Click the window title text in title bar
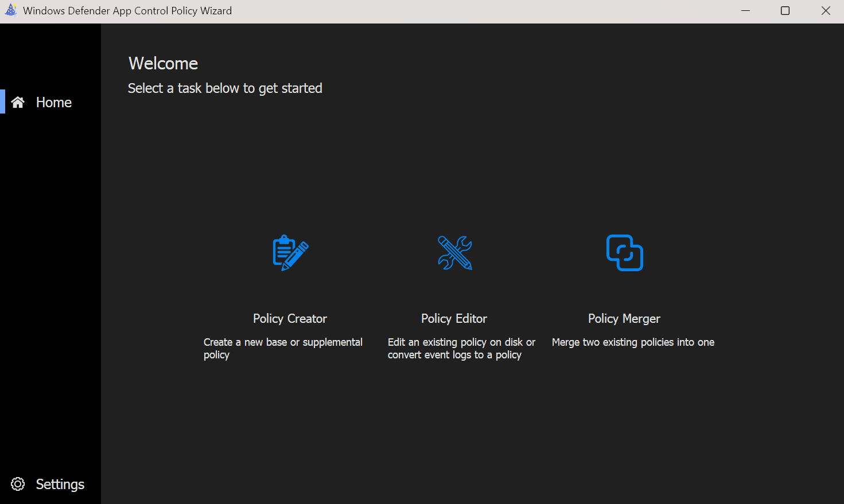The image size is (844, 504). click(127, 11)
